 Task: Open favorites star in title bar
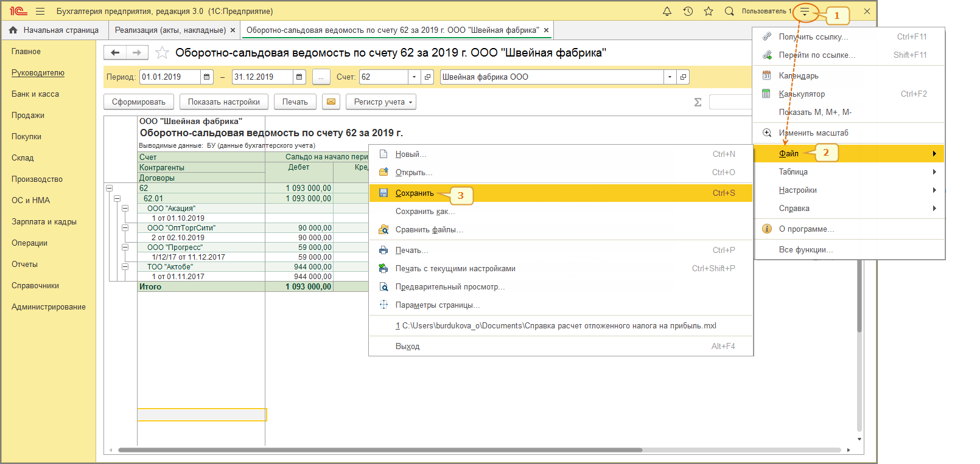pyautogui.click(x=709, y=11)
